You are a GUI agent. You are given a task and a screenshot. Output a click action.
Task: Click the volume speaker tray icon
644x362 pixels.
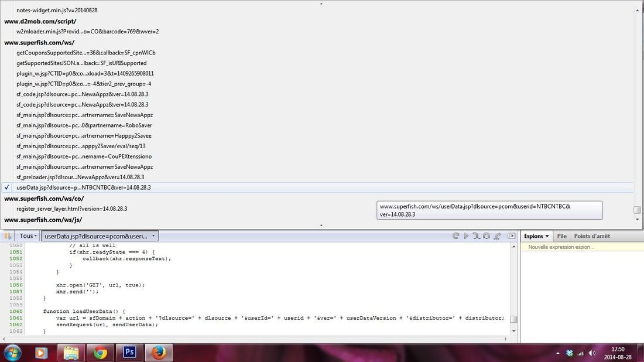pyautogui.click(x=592, y=353)
